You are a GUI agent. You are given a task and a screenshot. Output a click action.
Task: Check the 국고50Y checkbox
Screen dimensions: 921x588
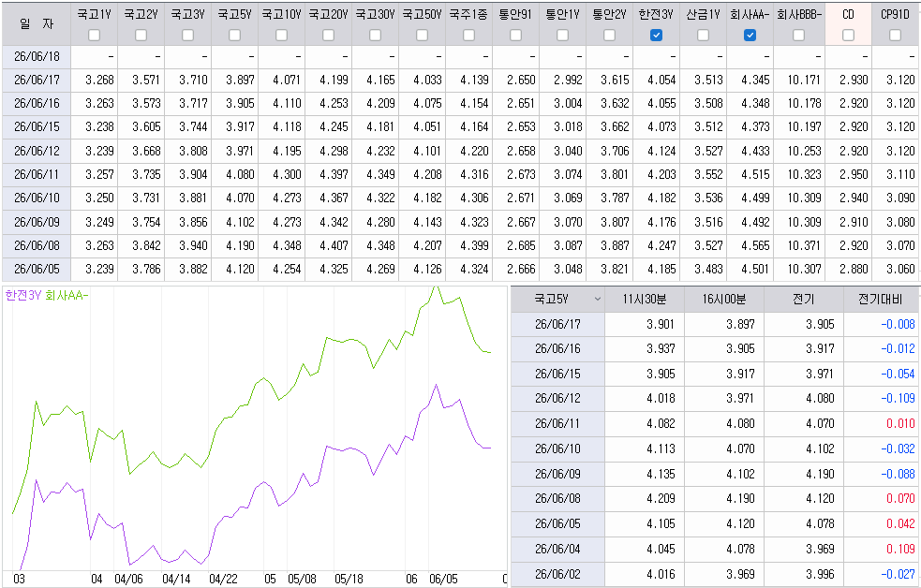(422, 36)
